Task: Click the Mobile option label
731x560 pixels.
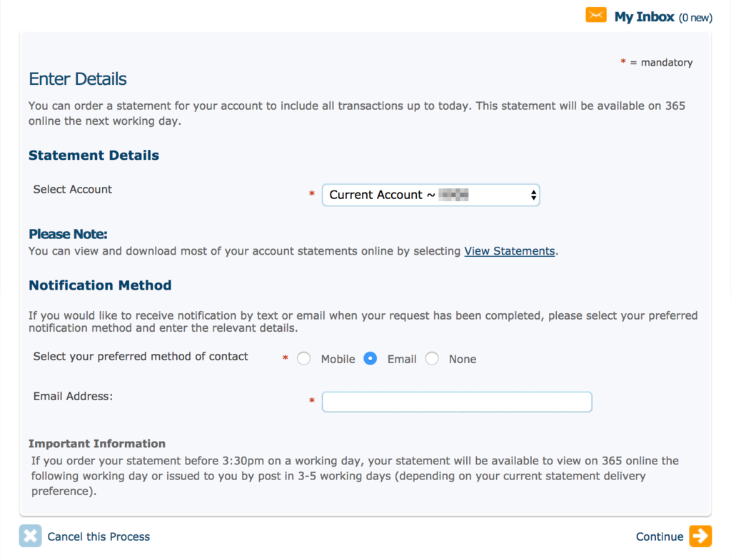Action: point(338,360)
